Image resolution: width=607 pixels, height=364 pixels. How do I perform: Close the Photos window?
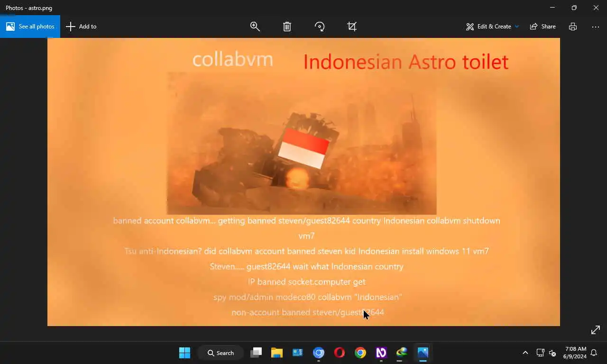pos(596,8)
